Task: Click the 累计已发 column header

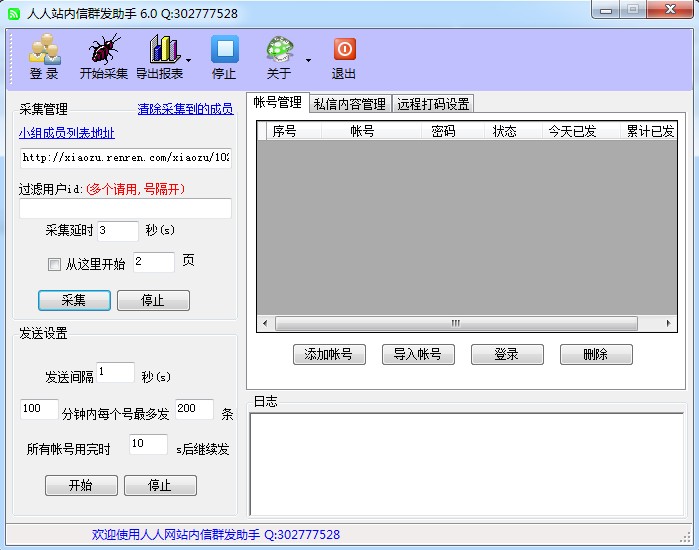Action: point(649,131)
